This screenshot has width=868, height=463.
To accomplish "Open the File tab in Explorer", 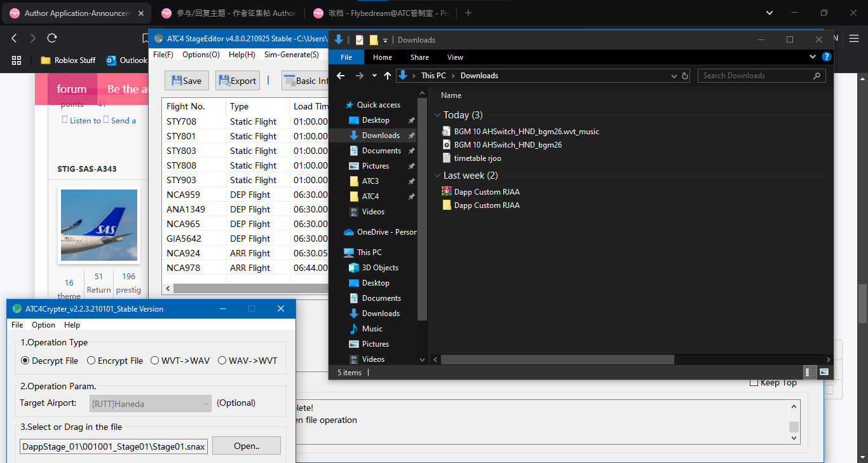I will 346,57.
